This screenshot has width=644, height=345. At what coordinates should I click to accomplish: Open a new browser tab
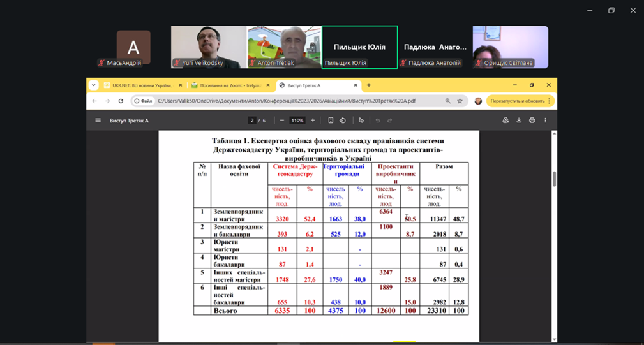(368, 85)
